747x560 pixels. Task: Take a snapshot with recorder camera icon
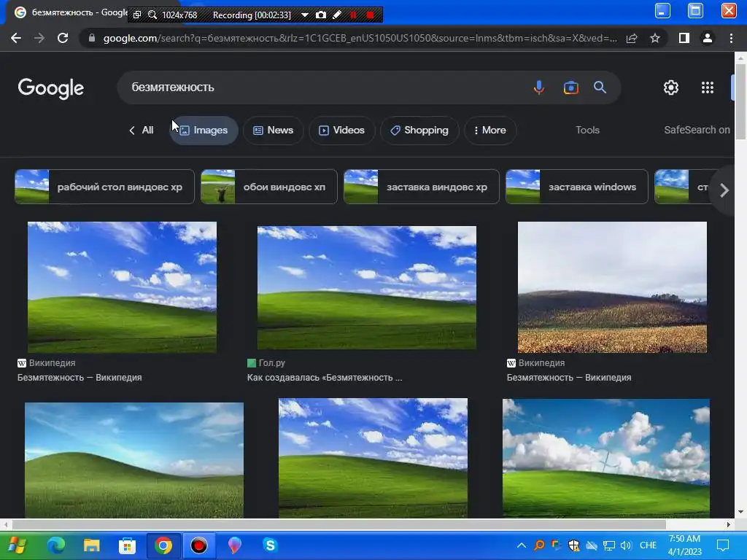point(321,15)
